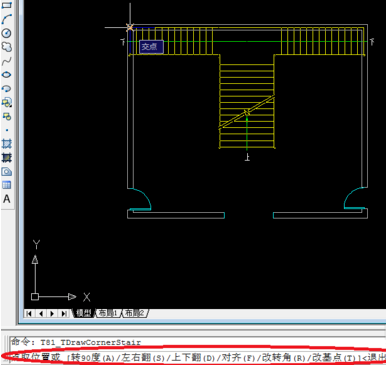Select the Ellipse Arc tool

tap(7, 89)
